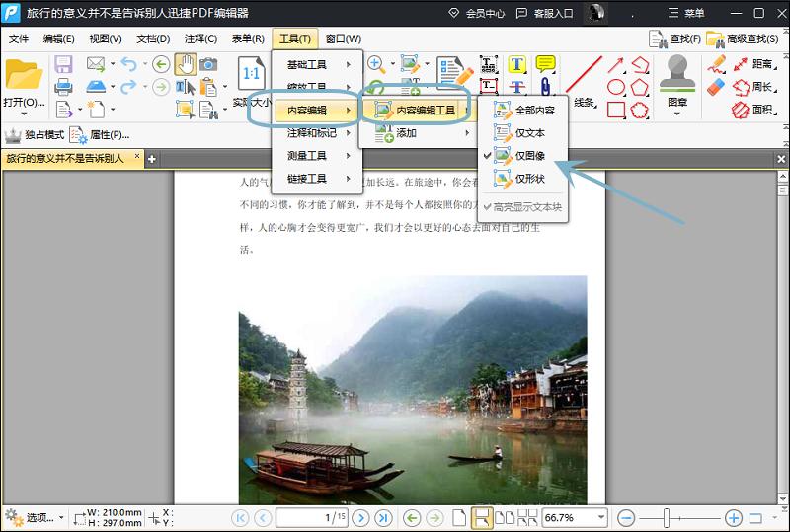Take a snapshot with camera icon
The image size is (790, 532).
click(208, 64)
